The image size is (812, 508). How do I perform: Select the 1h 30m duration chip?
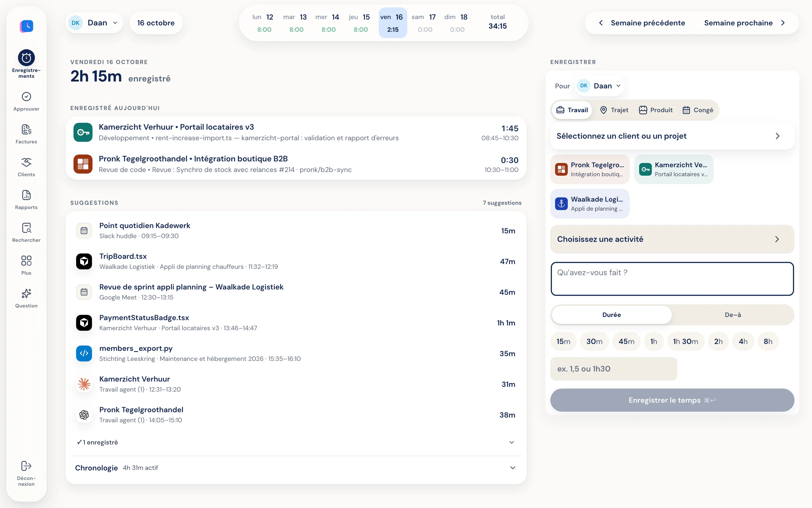(x=685, y=341)
